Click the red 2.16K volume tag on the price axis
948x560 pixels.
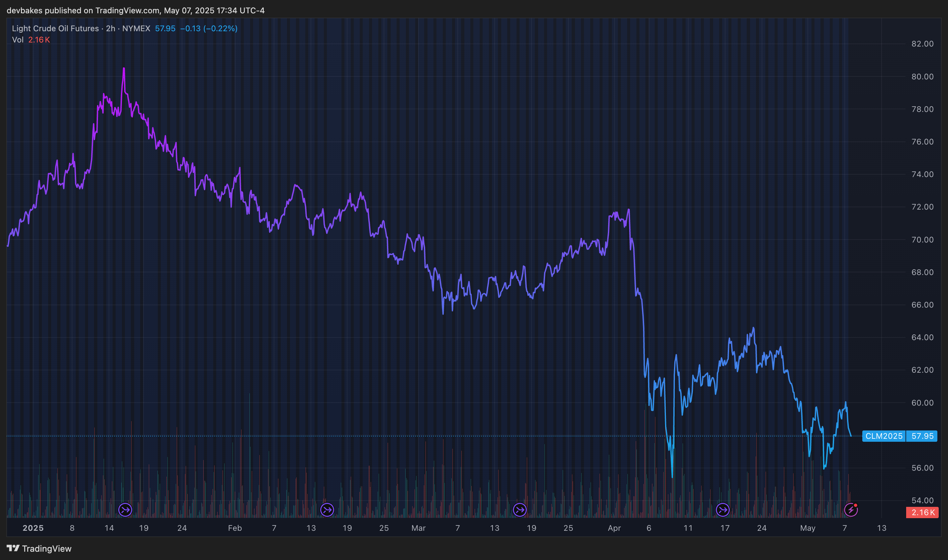[x=922, y=512]
